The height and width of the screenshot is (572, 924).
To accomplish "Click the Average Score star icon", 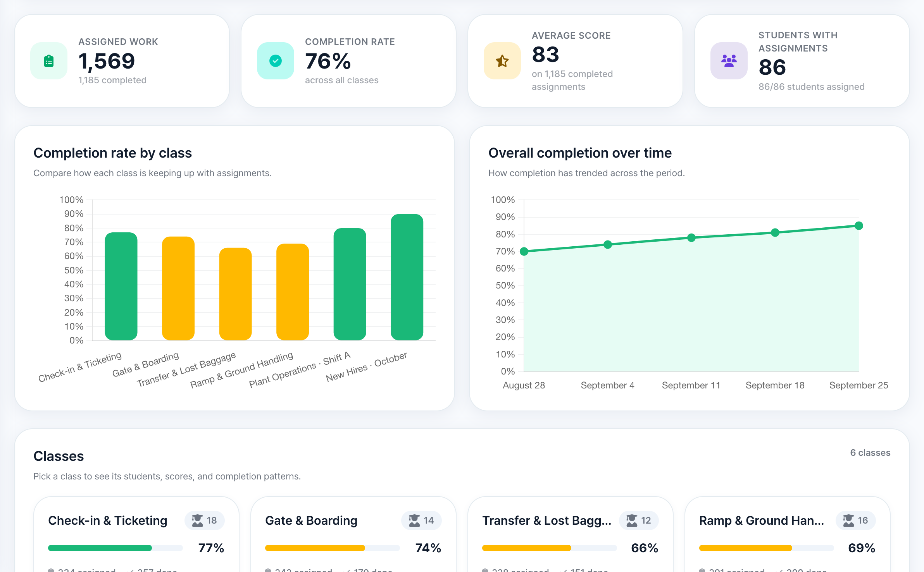I will click(502, 61).
